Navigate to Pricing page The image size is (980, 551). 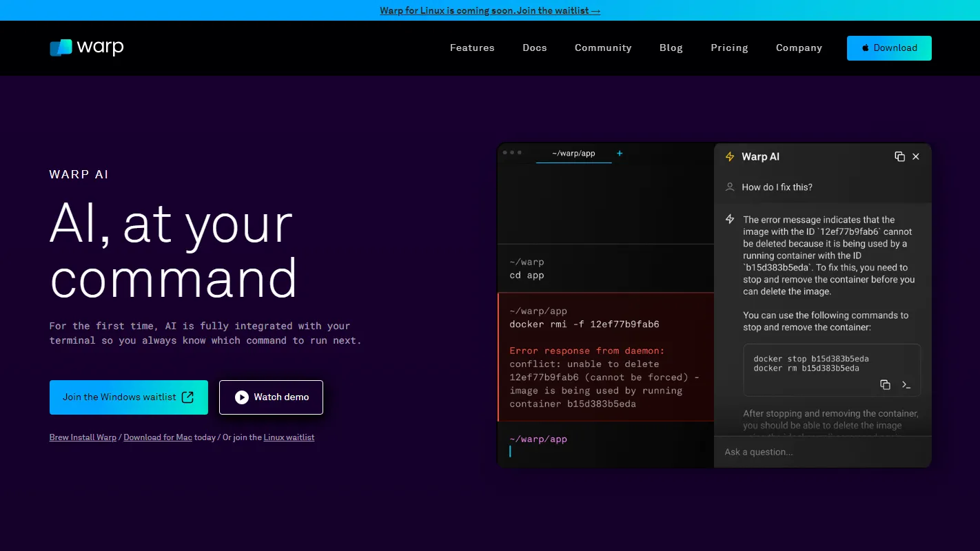tap(729, 48)
